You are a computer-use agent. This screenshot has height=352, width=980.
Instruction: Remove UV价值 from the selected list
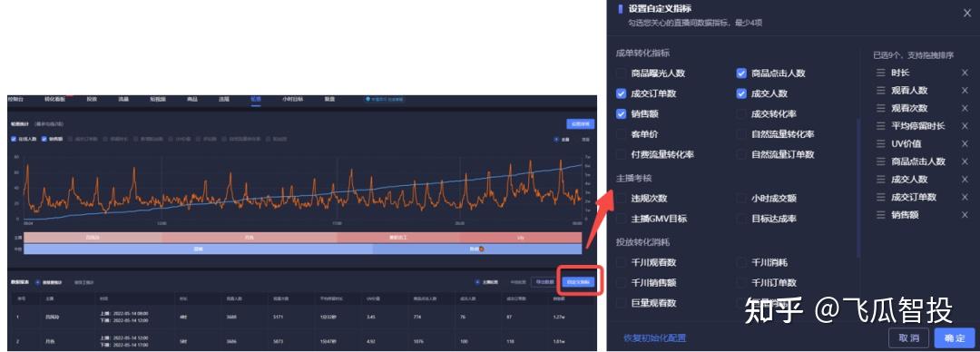965,144
